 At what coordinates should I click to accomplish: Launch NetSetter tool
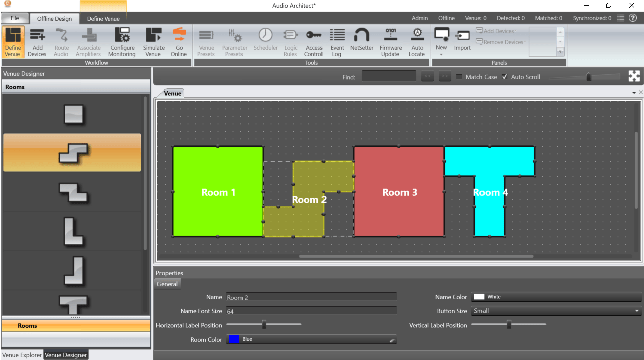click(x=362, y=39)
